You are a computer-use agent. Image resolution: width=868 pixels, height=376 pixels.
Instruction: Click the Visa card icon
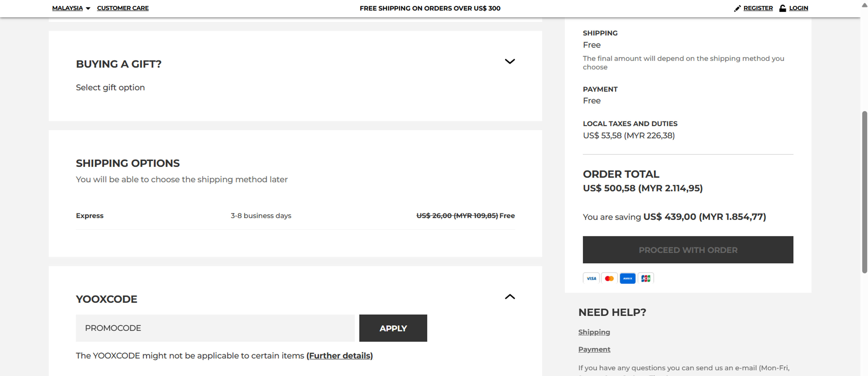click(x=591, y=278)
